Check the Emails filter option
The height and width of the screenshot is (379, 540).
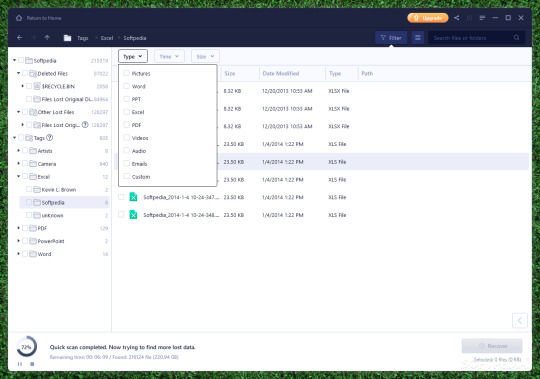tap(126, 164)
